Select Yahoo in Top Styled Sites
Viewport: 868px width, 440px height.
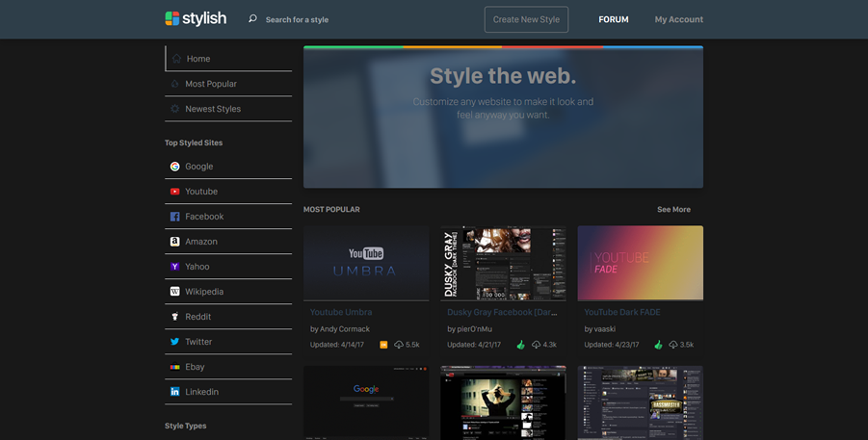pyautogui.click(x=228, y=266)
